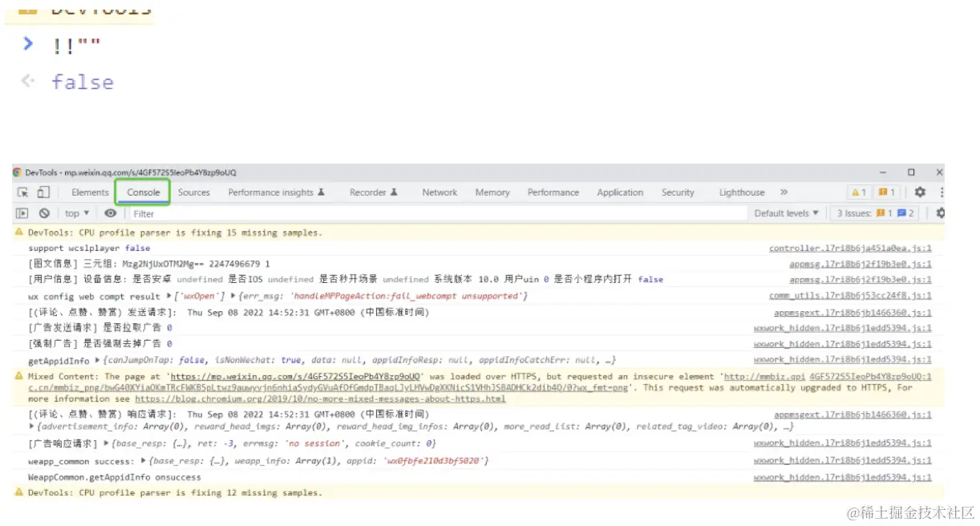Create live expression with eye icon
This screenshot has width=980, height=526.
tap(111, 213)
